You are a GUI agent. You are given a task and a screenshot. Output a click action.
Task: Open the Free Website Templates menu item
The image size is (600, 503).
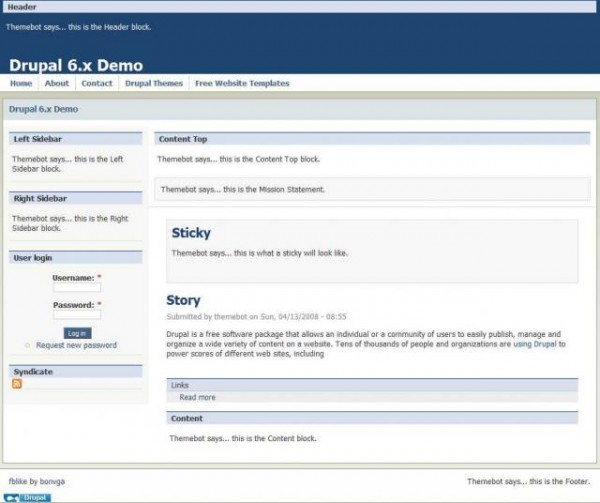click(242, 83)
